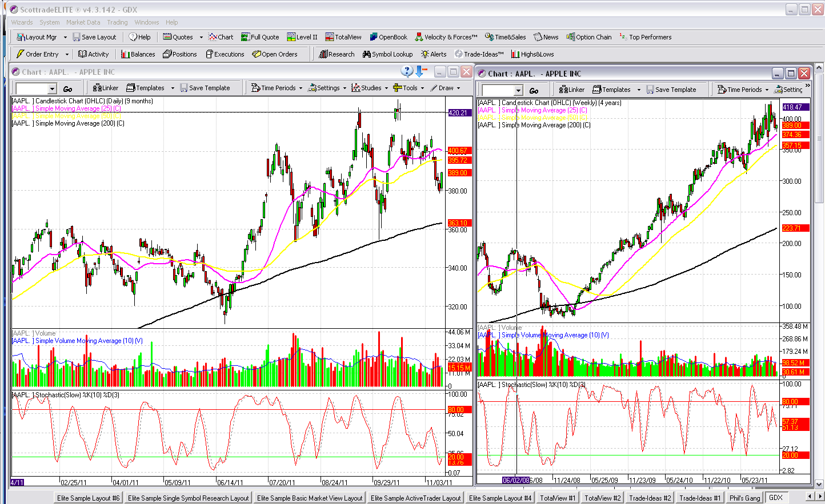
Task: Open the Trading menu
Action: click(x=117, y=22)
